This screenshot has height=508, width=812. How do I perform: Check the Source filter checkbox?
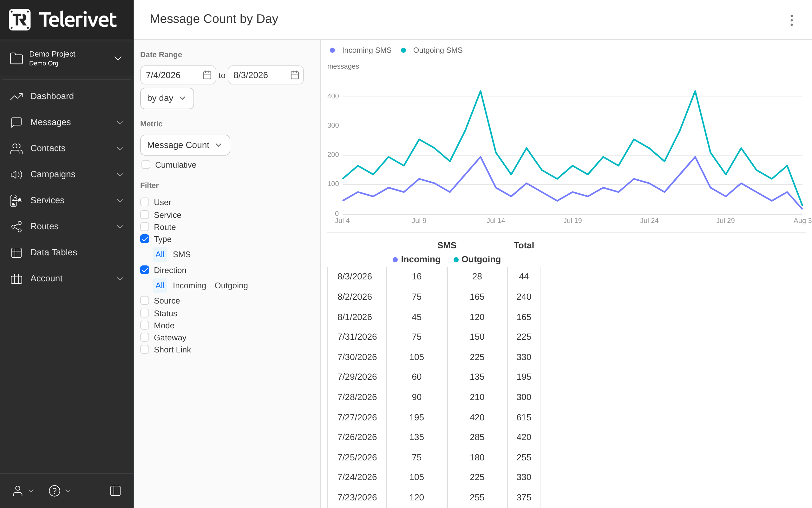[145, 300]
